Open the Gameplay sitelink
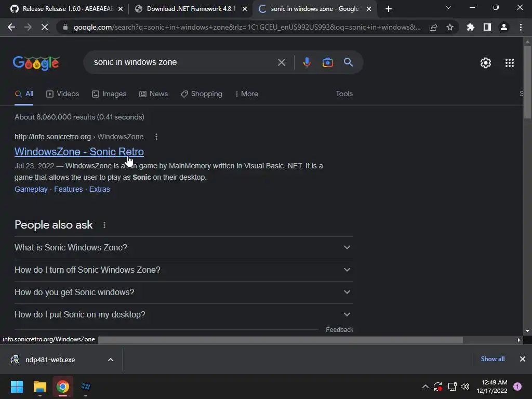 pos(31,189)
